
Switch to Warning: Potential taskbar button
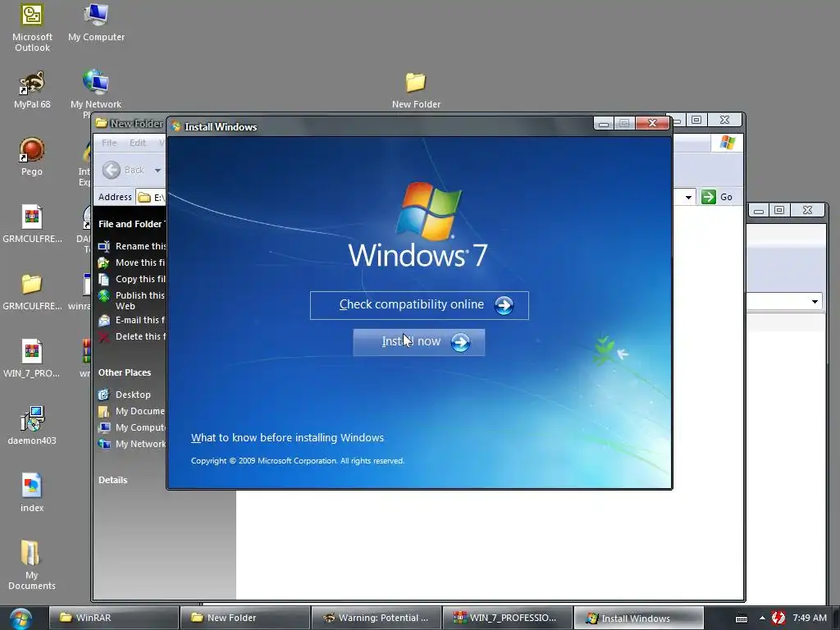pyautogui.click(x=376, y=618)
